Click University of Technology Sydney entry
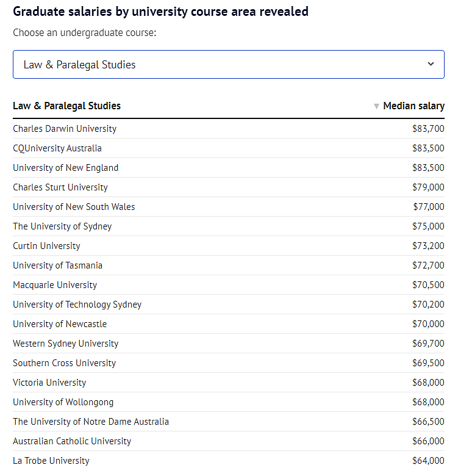 [77, 305]
